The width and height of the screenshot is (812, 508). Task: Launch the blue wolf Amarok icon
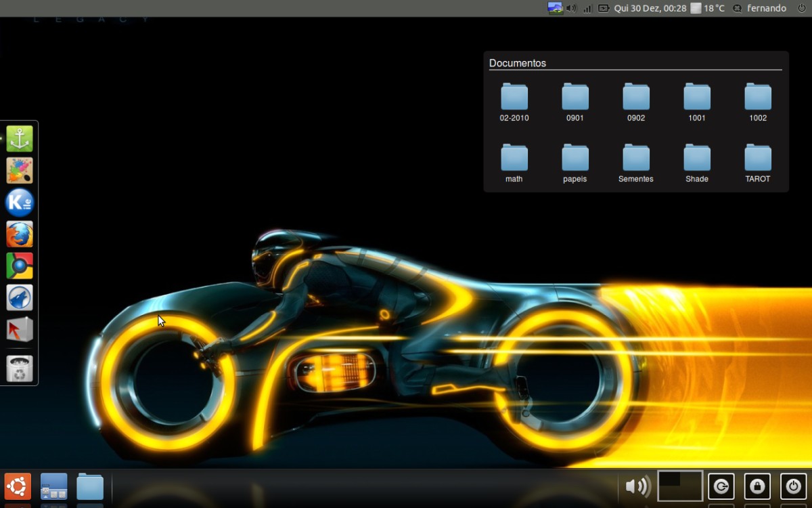point(20,298)
